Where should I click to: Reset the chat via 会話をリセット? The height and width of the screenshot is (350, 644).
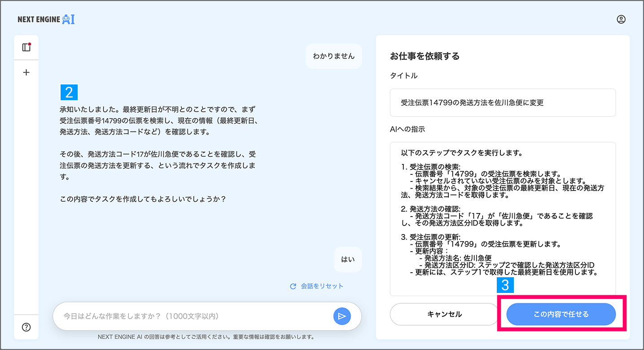pos(317,286)
